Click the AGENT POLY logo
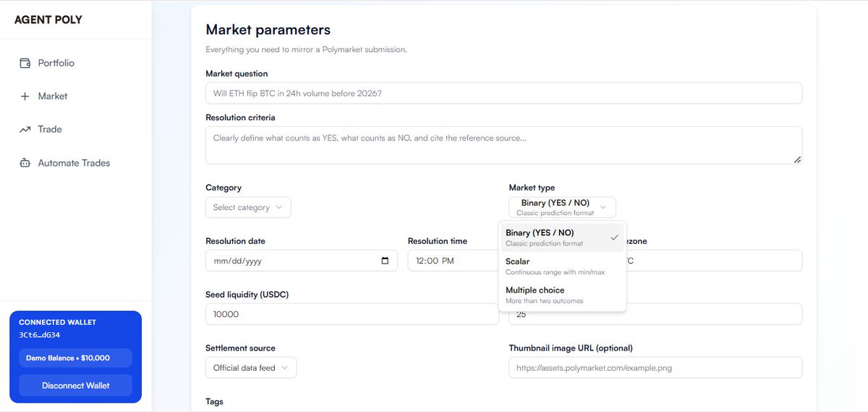Viewport: 868px width, 412px height. [48, 20]
